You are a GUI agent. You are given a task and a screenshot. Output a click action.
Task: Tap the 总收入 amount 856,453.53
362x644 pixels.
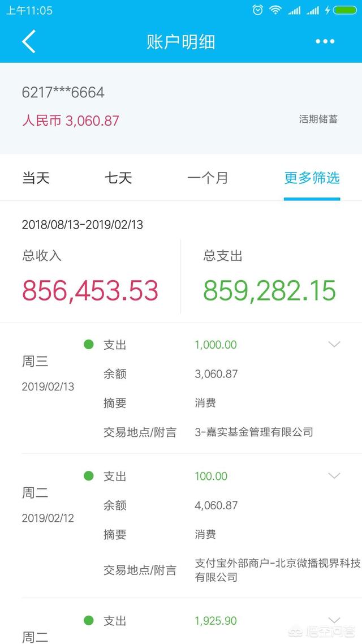90,290
